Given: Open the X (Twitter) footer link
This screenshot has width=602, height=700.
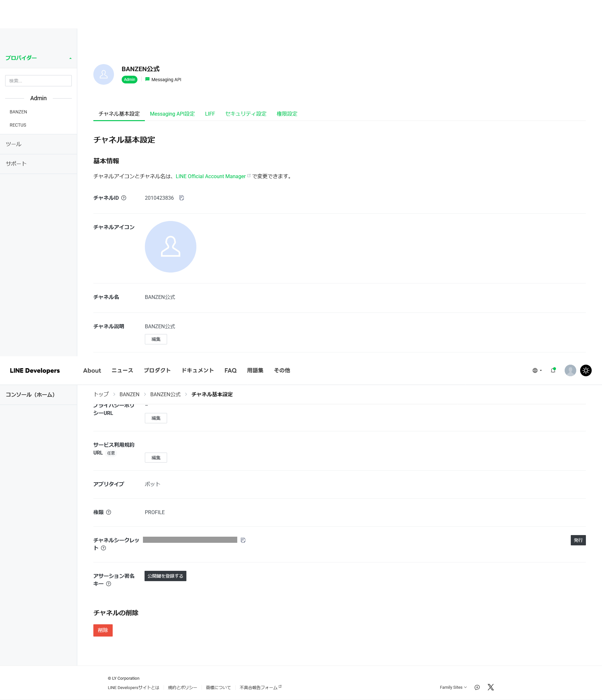Looking at the screenshot, I should tap(491, 687).
